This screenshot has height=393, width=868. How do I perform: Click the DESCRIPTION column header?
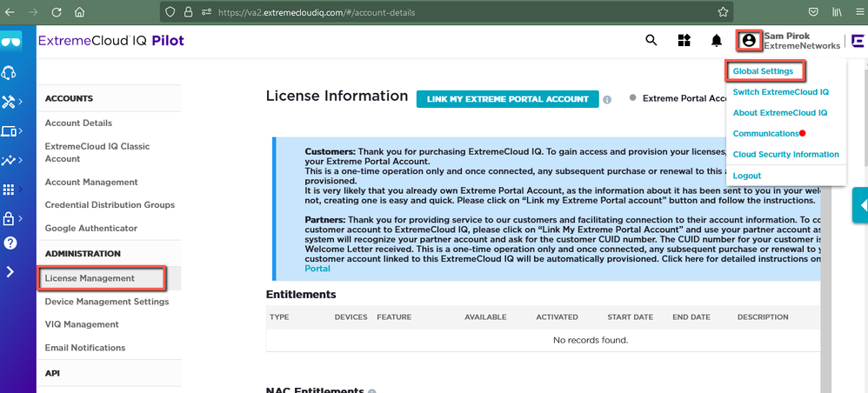763,317
